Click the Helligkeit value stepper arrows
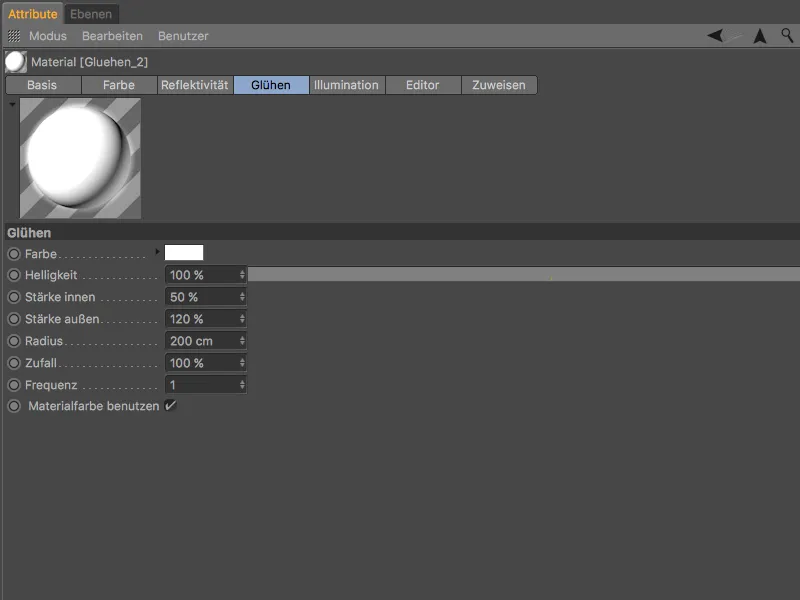The width and height of the screenshot is (800, 600). pos(242,275)
